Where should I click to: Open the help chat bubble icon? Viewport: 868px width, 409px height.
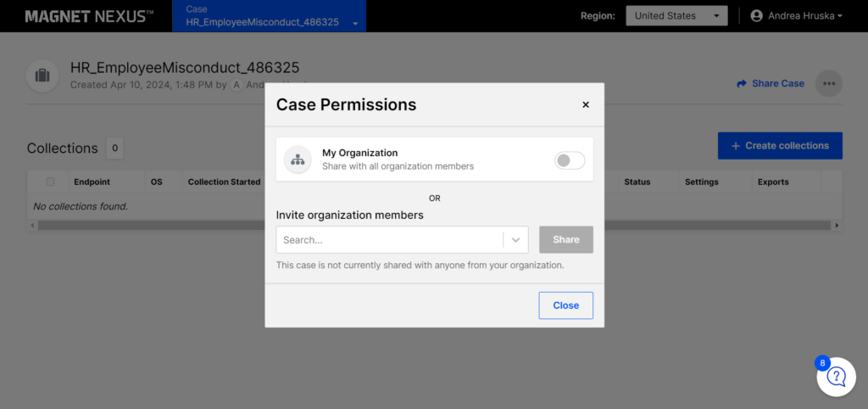coord(836,377)
